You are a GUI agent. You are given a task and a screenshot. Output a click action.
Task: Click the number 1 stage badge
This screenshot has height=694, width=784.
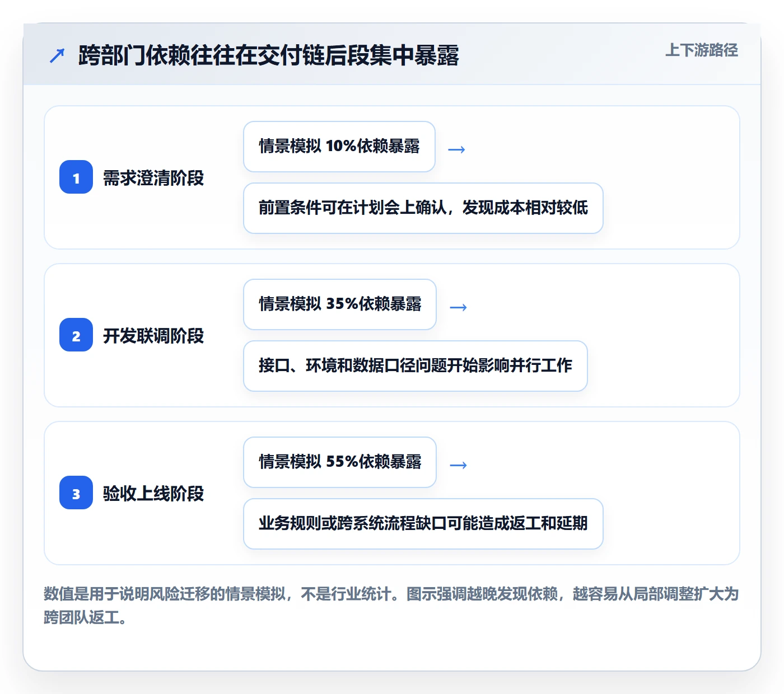pyautogui.click(x=76, y=177)
